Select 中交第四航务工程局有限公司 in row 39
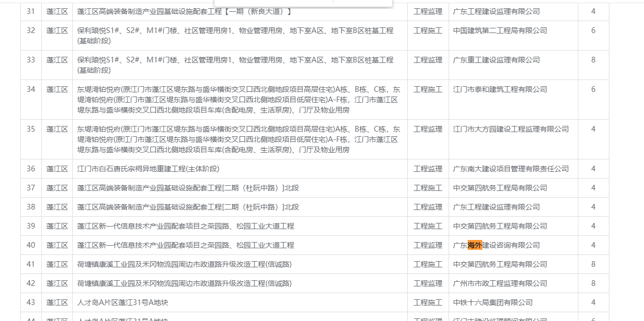The height and width of the screenshot is (321, 644). click(x=500, y=226)
